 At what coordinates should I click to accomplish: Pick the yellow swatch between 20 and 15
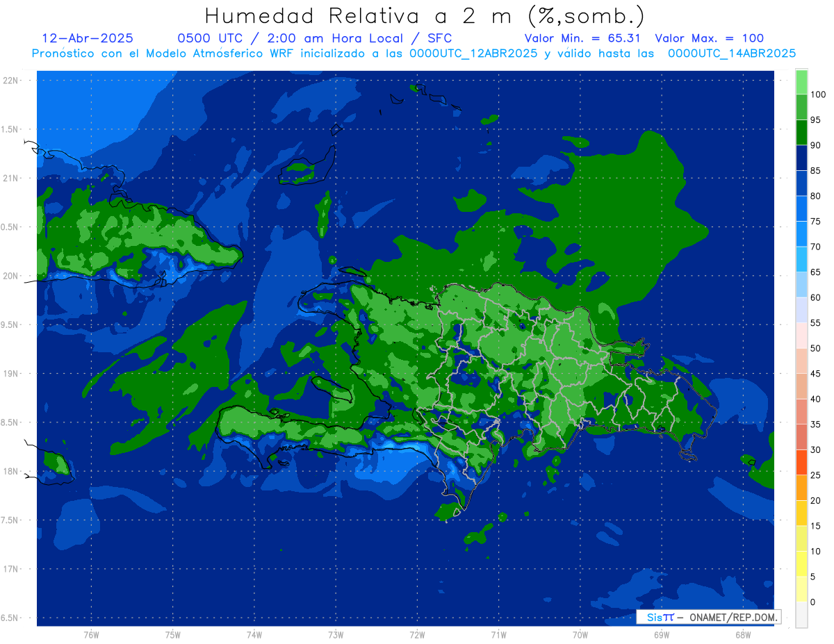(801, 513)
